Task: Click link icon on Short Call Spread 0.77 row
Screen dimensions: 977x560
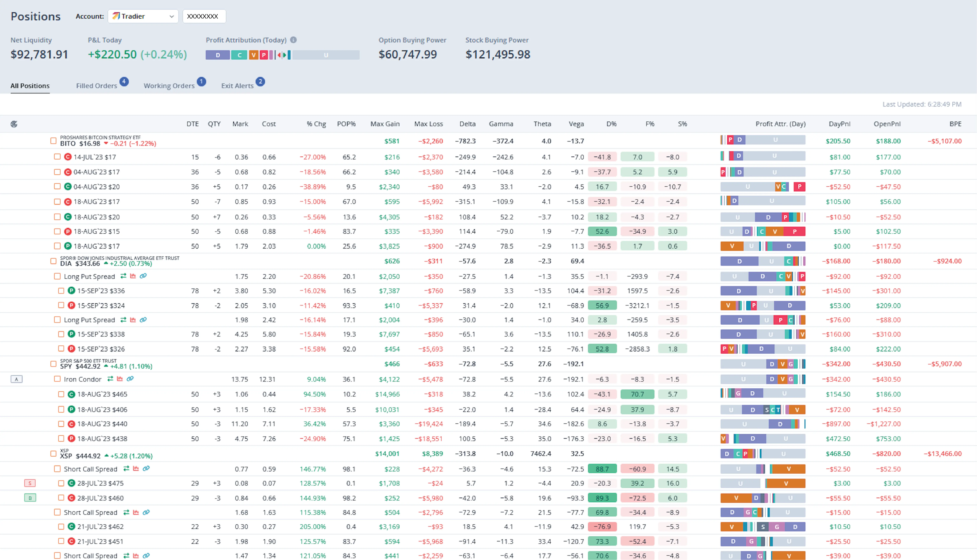Action: point(146,468)
